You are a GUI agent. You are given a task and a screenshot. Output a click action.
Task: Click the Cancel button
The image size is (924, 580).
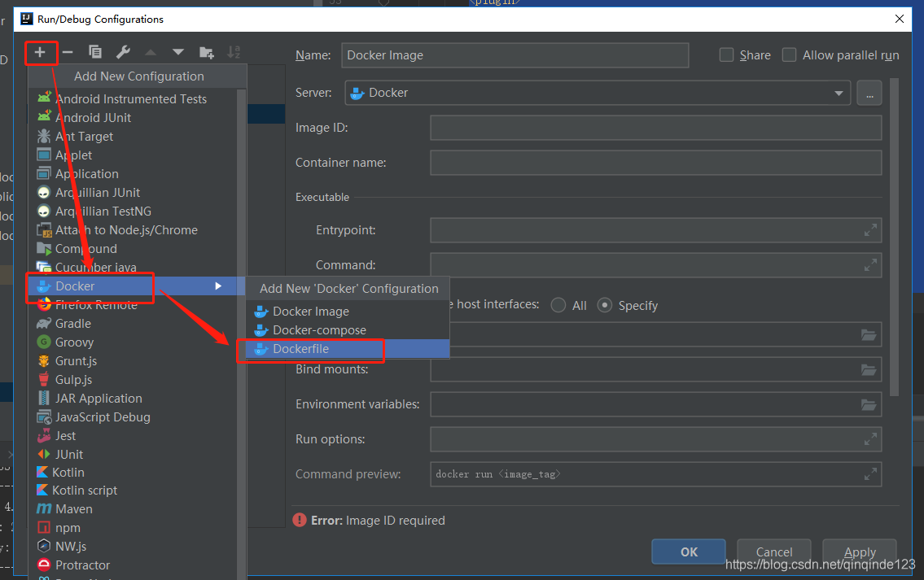(773, 552)
